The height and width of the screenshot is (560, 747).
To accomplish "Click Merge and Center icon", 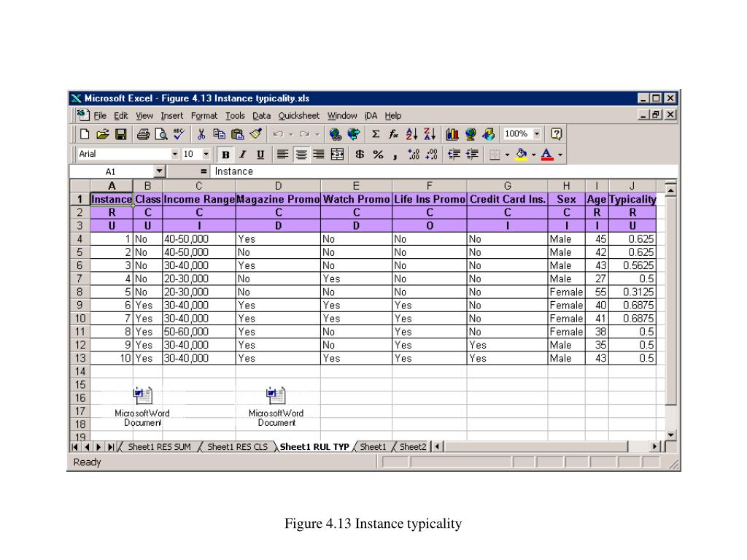I will tap(337, 155).
